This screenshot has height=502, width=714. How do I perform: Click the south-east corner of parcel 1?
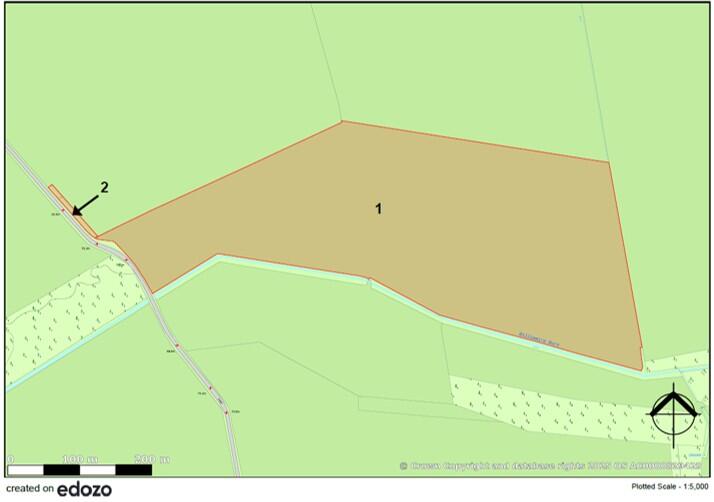[640, 368]
